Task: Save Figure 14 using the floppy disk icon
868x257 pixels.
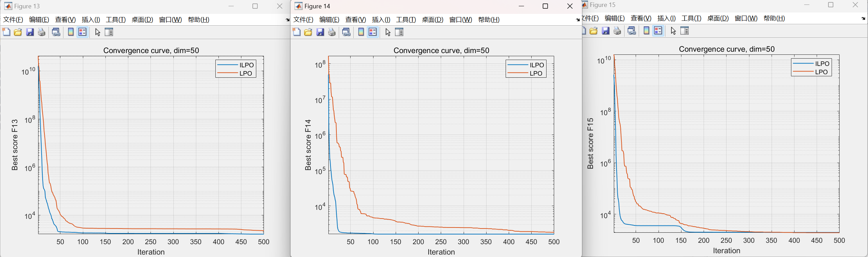Action: coord(320,32)
